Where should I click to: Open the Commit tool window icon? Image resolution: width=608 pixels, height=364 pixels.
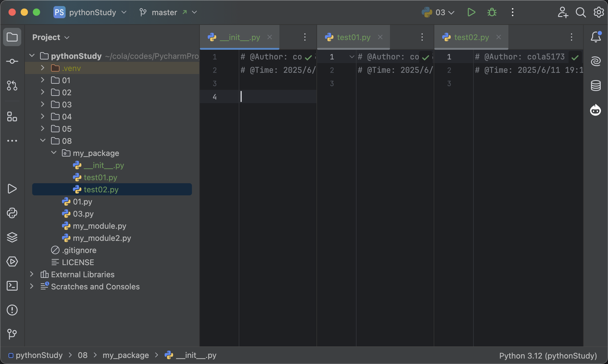coord(12,61)
